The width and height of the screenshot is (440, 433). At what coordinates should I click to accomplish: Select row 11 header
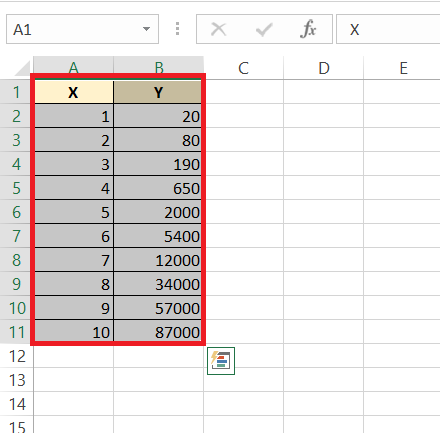(17, 332)
